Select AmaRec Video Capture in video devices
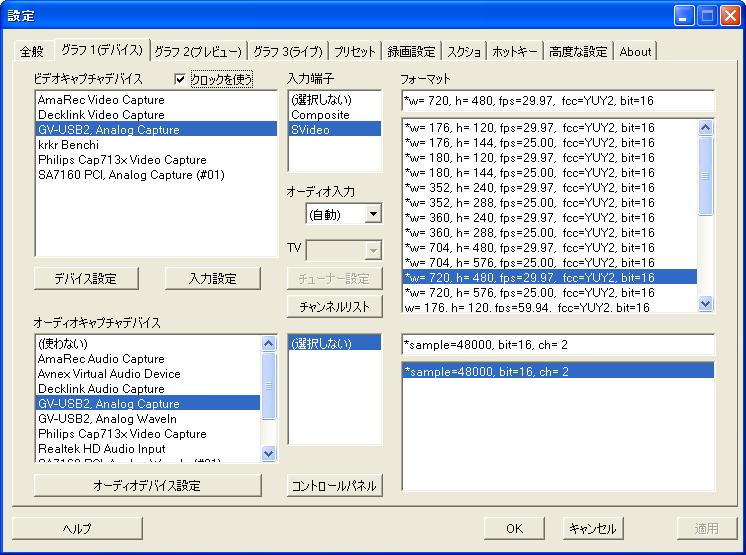 [x=157, y=100]
